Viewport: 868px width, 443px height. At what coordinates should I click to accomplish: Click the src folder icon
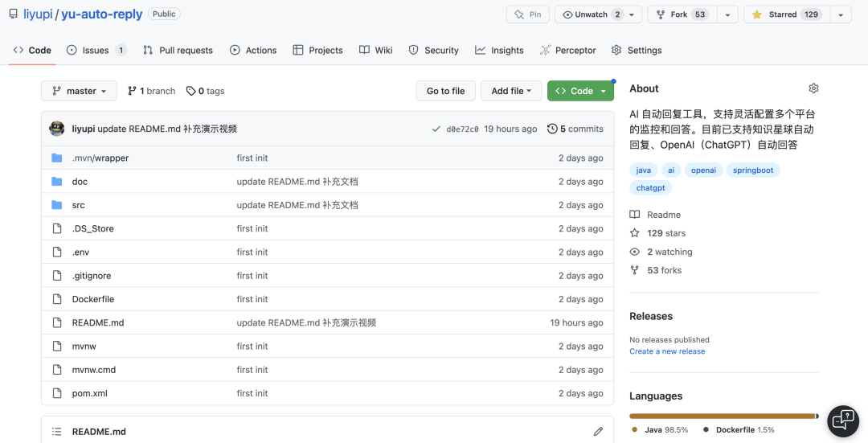pyautogui.click(x=57, y=205)
